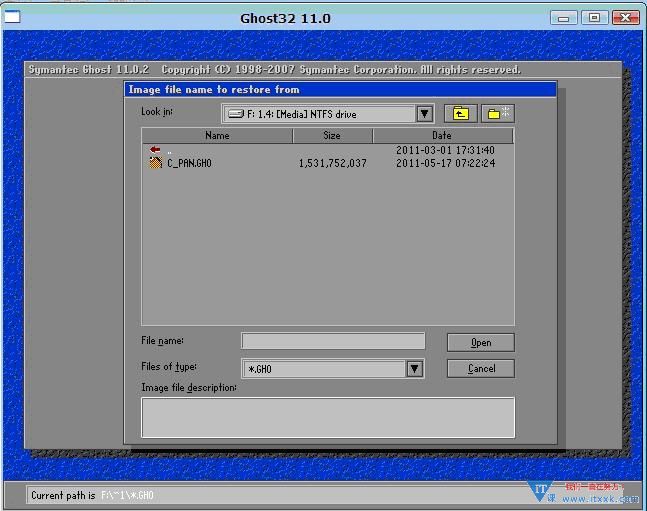647x511 pixels.
Task: Expand the Look in drive dropdown arrow
Action: (425, 114)
